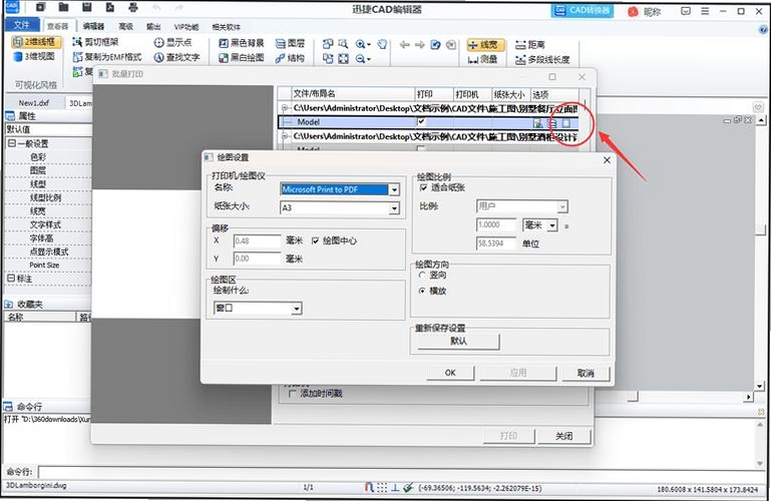Click the fit to window icon

coord(343,59)
